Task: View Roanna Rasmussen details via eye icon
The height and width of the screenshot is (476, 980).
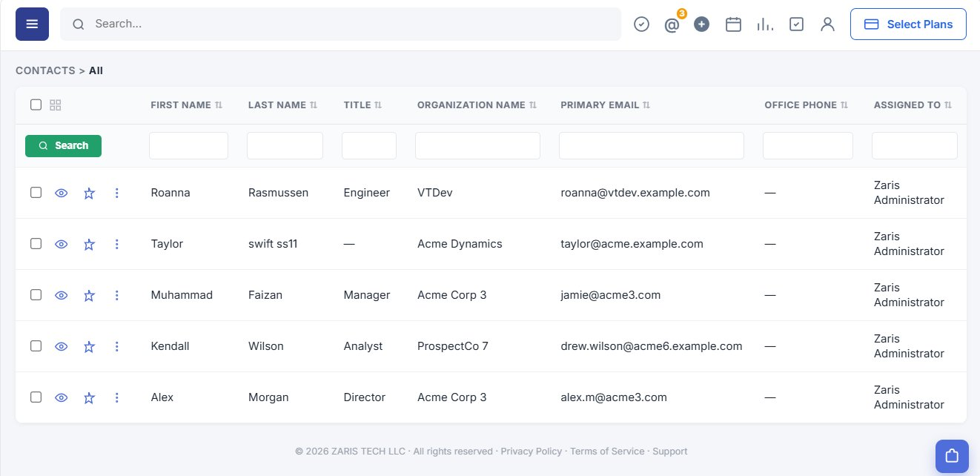Action: point(62,193)
